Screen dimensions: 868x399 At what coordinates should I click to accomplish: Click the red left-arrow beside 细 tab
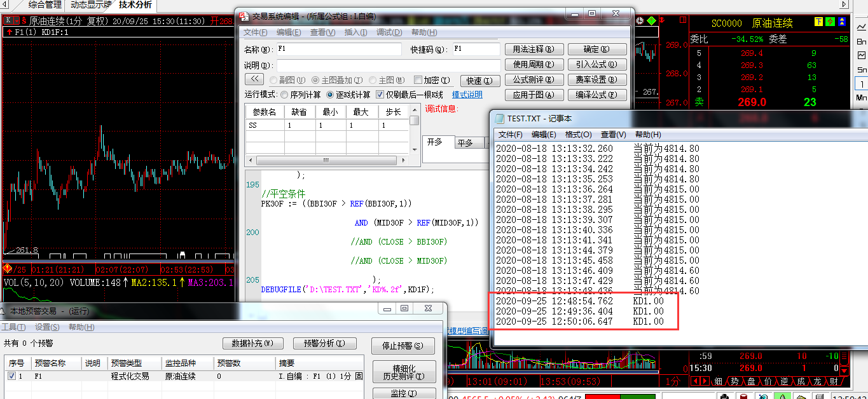(696, 381)
